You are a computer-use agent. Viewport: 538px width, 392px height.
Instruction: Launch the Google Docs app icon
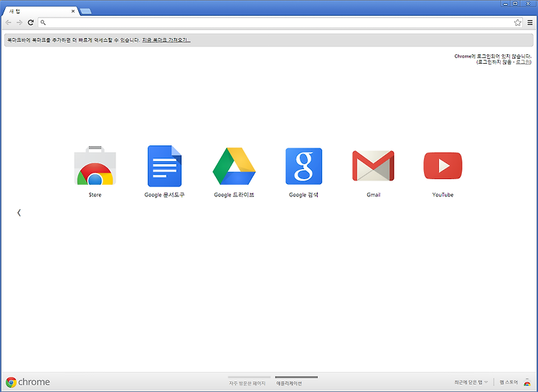pos(164,166)
